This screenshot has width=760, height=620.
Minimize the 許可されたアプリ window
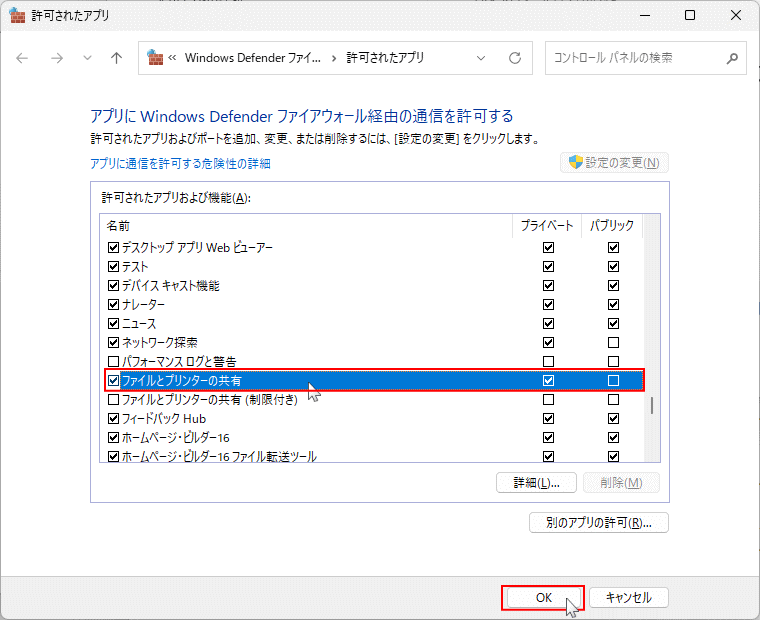click(645, 16)
